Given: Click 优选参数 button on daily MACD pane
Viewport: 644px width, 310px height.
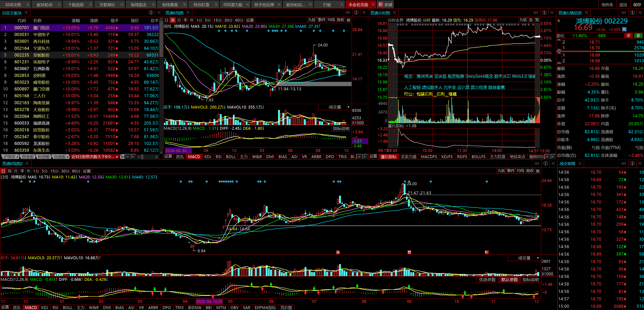Looking at the screenshot, I should tap(487, 279).
